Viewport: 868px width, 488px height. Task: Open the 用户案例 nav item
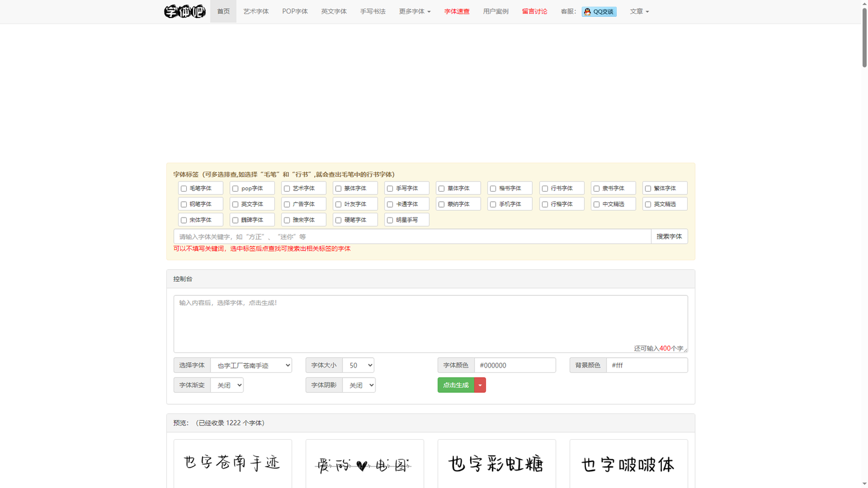pos(495,11)
